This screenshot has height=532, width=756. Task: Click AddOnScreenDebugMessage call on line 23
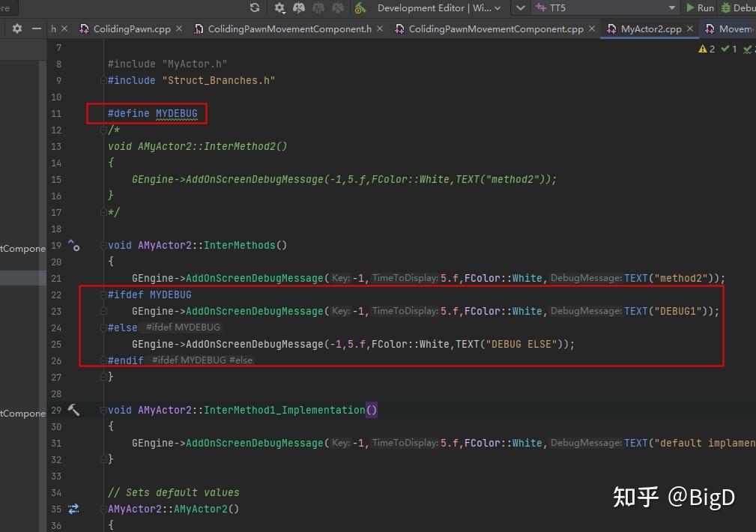255,311
